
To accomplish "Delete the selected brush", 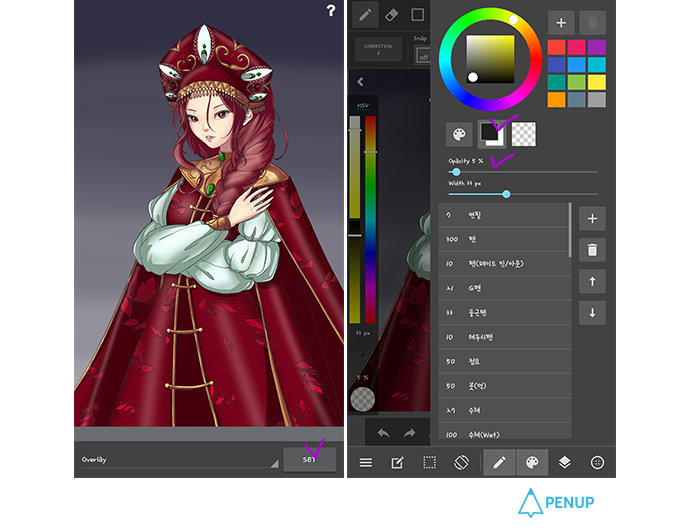I will pyautogui.click(x=592, y=250).
